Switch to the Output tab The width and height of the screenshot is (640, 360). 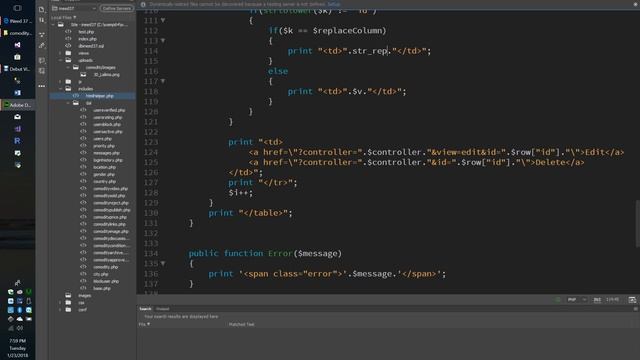(162, 309)
